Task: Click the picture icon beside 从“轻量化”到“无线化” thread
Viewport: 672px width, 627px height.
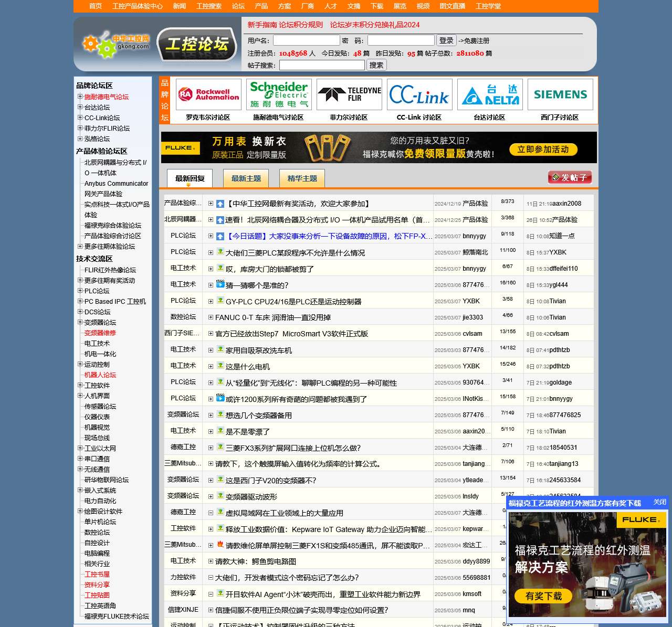Action: [220, 382]
